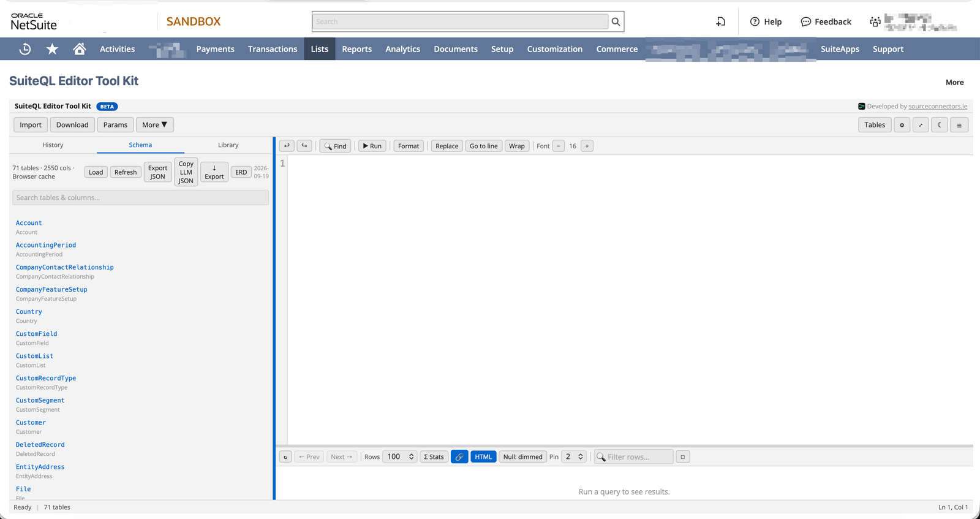Switch to the Schema tab
The height and width of the screenshot is (519, 980).
[x=140, y=145]
